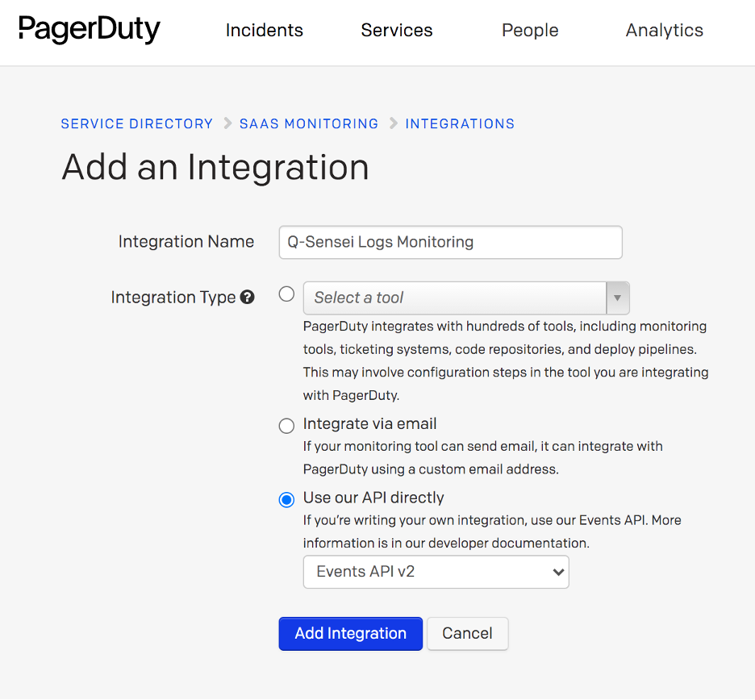Image resolution: width=755 pixels, height=700 pixels.
Task: Go to Integrations breadcrumb
Action: tap(460, 123)
